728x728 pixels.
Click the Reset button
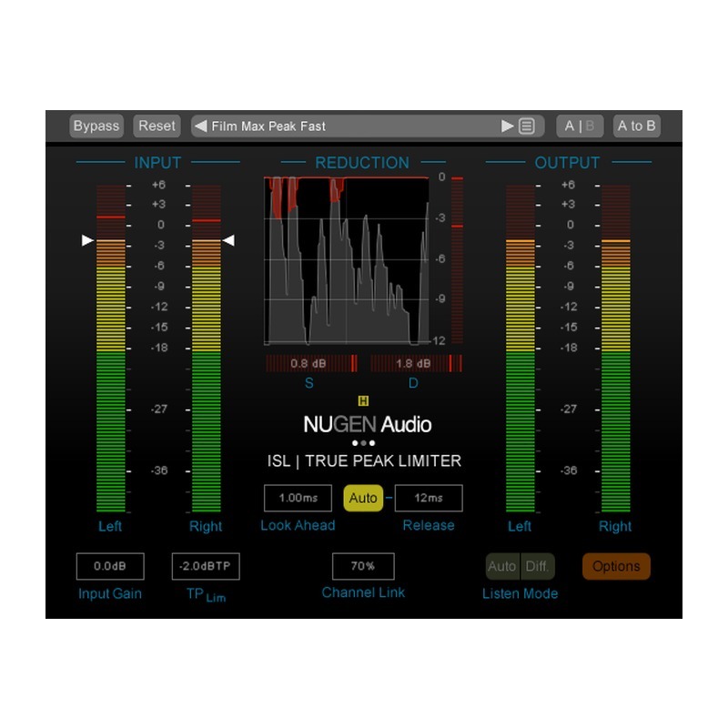tap(157, 126)
